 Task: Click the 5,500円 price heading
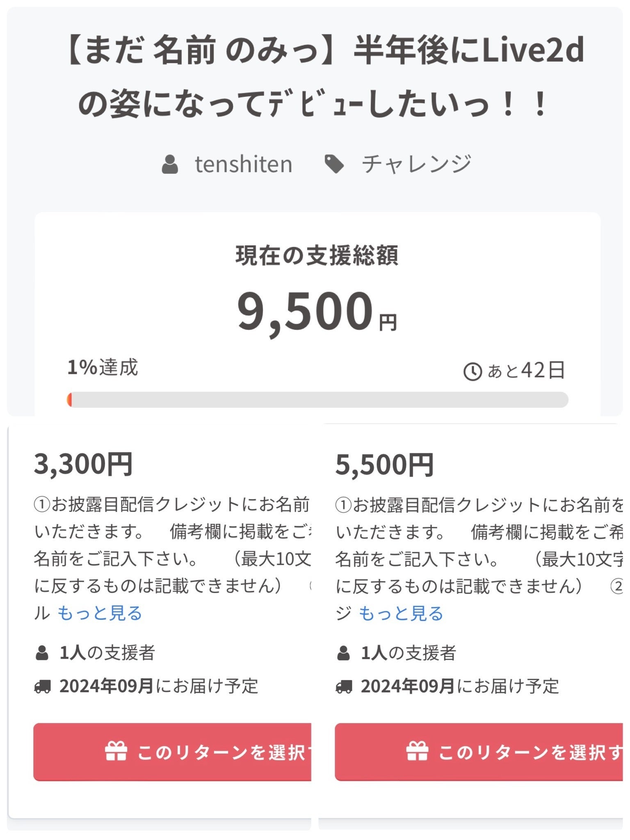384,465
